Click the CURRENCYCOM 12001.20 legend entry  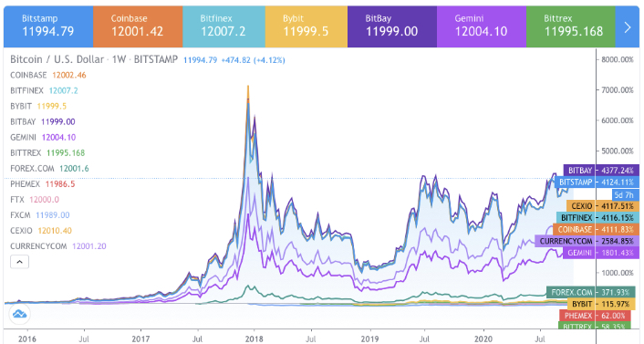58,246
